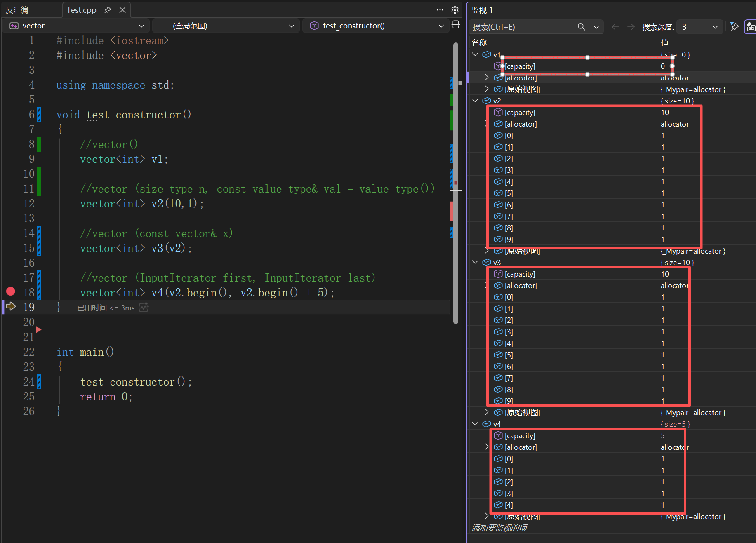This screenshot has height=543, width=756.
Task: Click the split editor icon
Action: coord(456,25)
